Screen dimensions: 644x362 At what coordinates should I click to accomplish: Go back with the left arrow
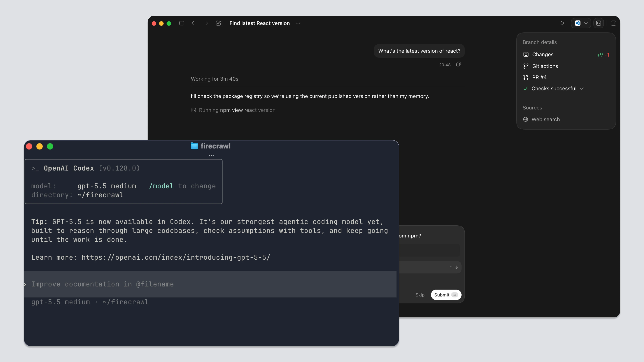[194, 23]
